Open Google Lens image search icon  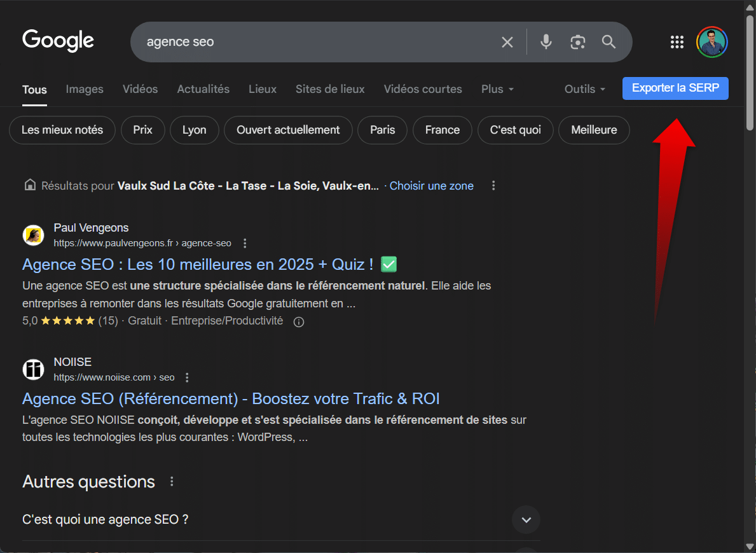(577, 42)
